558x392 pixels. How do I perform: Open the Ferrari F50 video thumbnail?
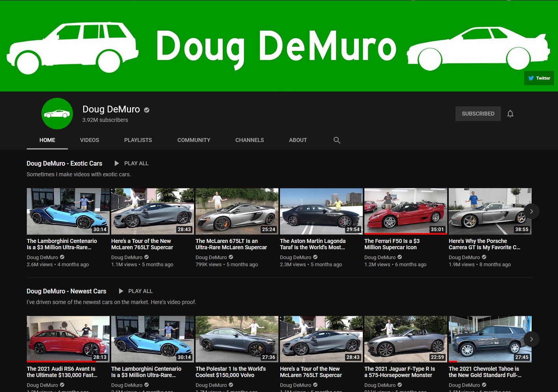point(406,211)
